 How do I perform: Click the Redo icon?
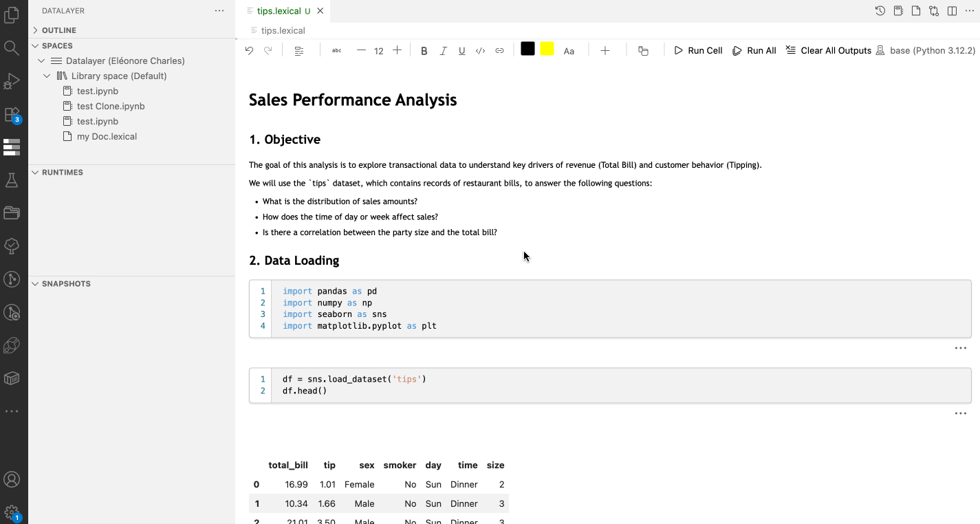pyautogui.click(x=268, y=50)
